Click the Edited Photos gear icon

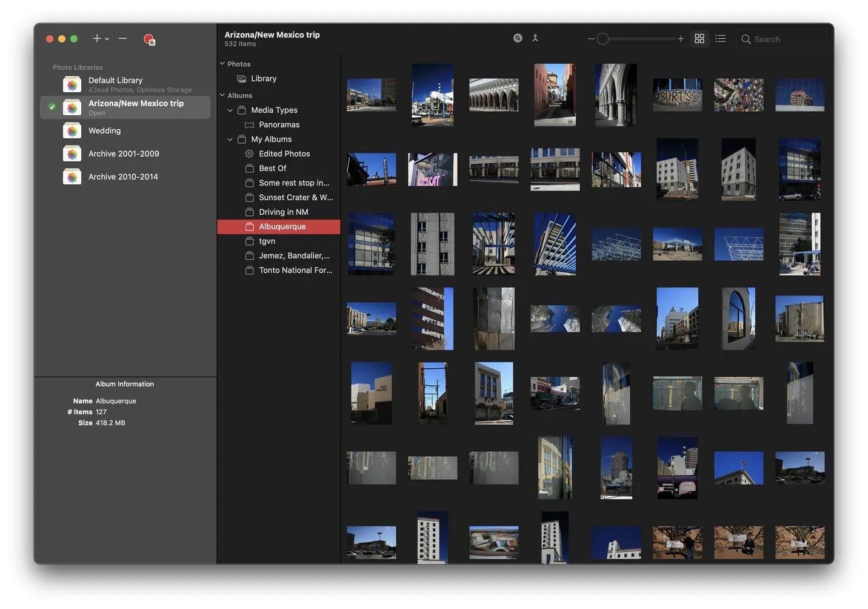click(249, 154)
